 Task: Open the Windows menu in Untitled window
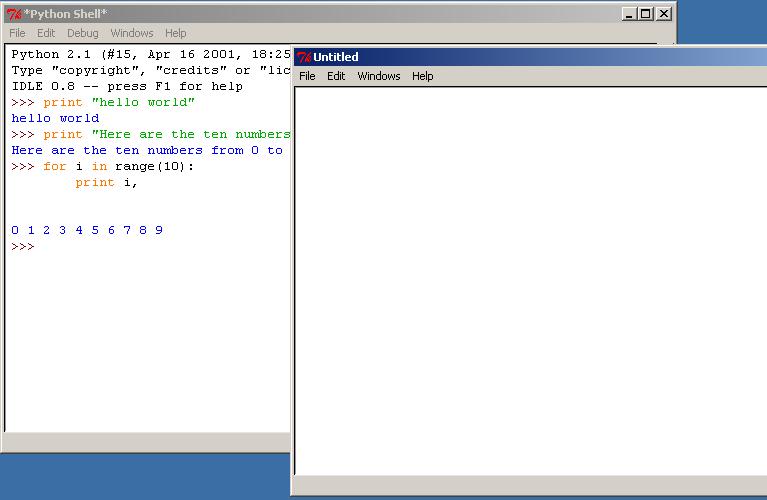378,76
